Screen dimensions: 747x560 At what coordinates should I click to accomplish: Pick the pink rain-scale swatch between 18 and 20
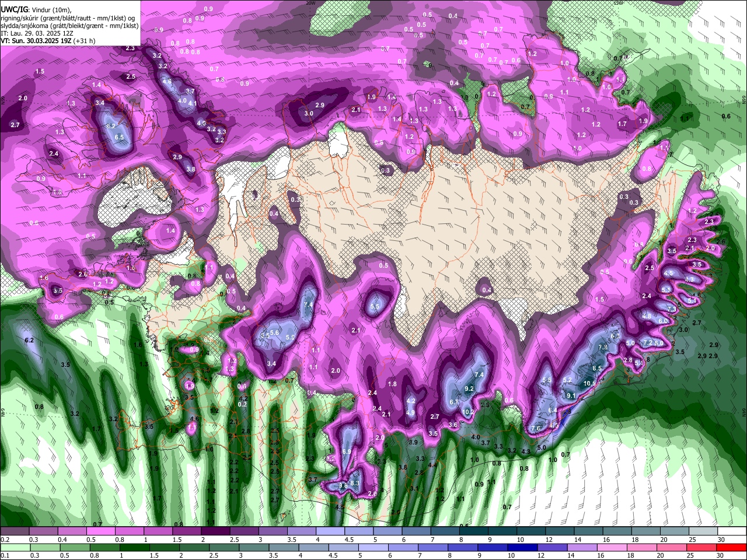coord(642,547)
